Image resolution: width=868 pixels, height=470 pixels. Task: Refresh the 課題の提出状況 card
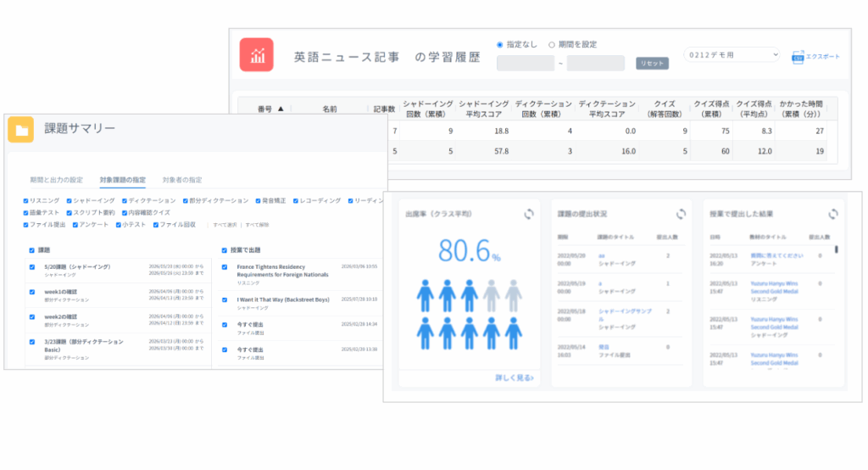point(681,214)
